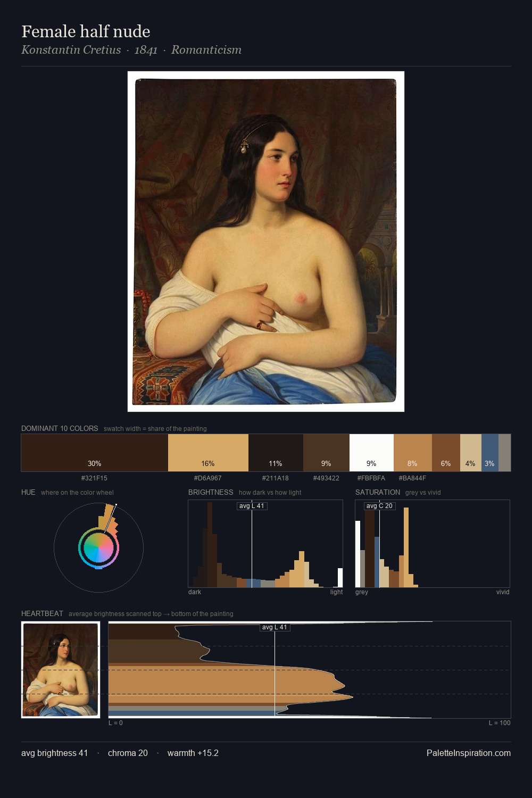Click the dark brown 30% swatch
Image resolution: width=532 pixels, height=798 pixels.
point(95,453)
